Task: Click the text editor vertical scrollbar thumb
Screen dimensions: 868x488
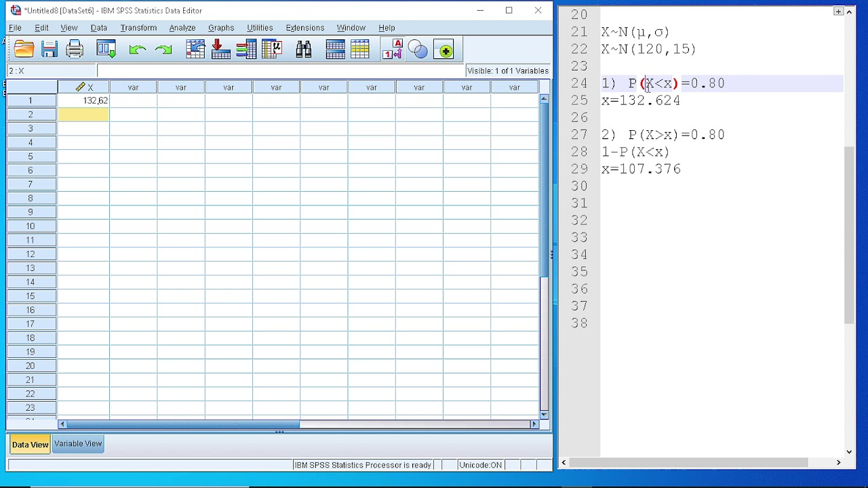Action: pyautogui.click(x=850, y=235)
